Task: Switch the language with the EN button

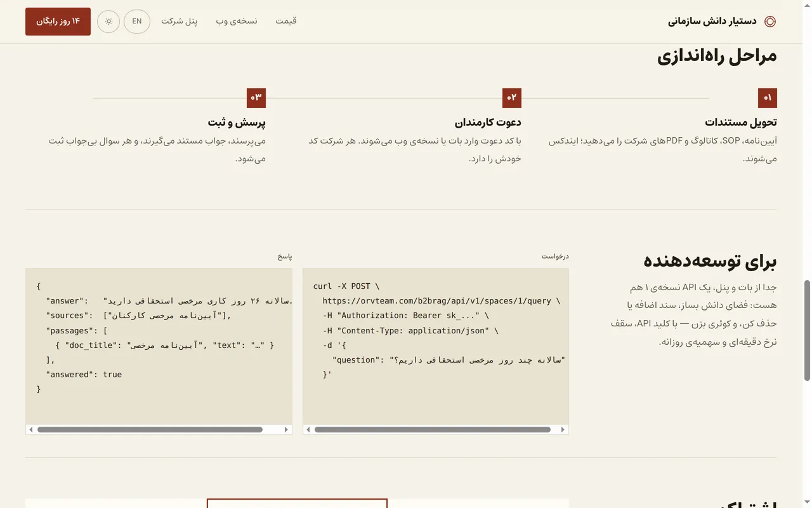Action: pos(137,22)
